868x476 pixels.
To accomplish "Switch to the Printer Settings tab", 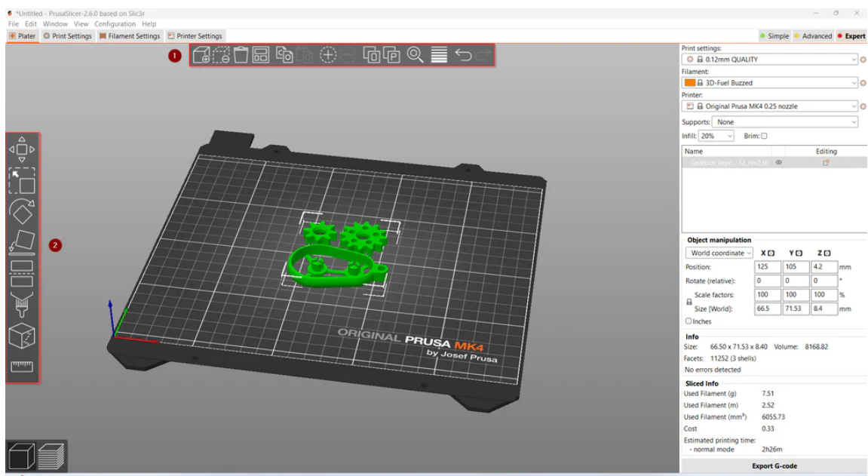I will point(195,36).
